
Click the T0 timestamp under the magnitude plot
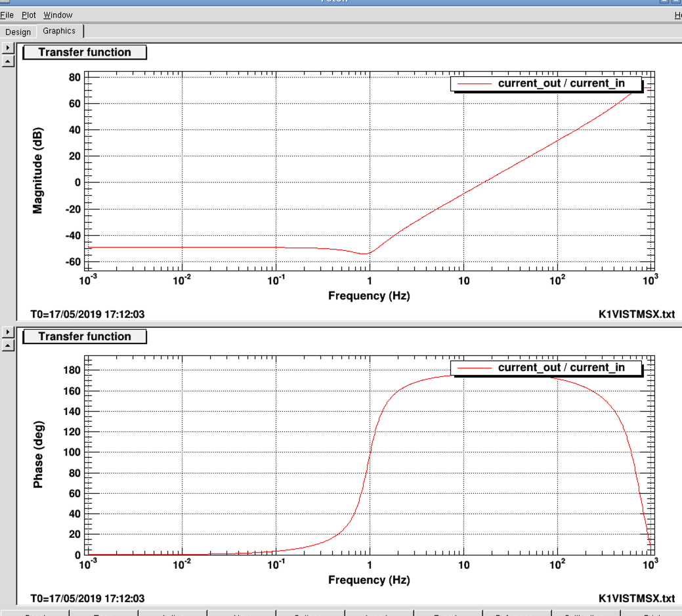click(87, 314)
